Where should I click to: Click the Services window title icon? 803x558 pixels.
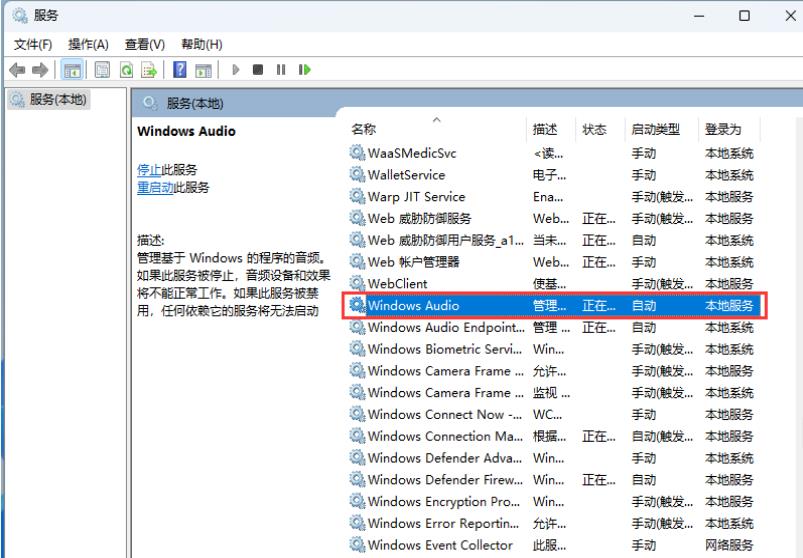pyautogui.click(x=20, y=15)
